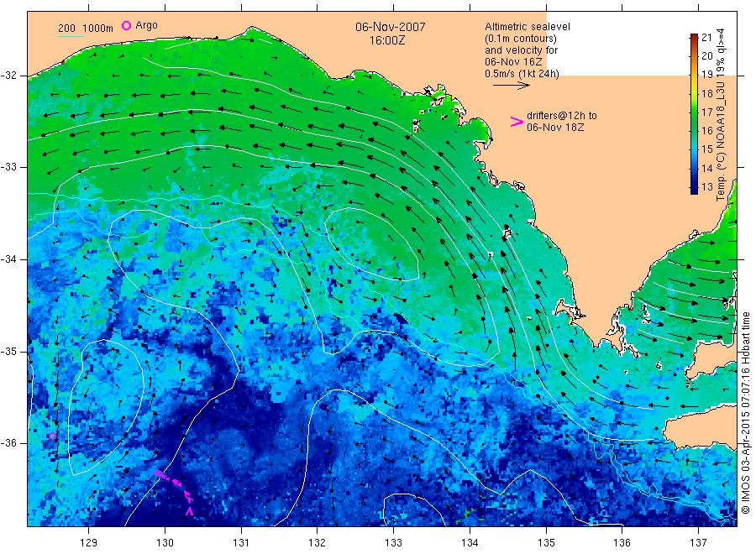Click the 0.5m/s velocity scale arrow
This screenshot has width=756, height=554.
(511, 86)
